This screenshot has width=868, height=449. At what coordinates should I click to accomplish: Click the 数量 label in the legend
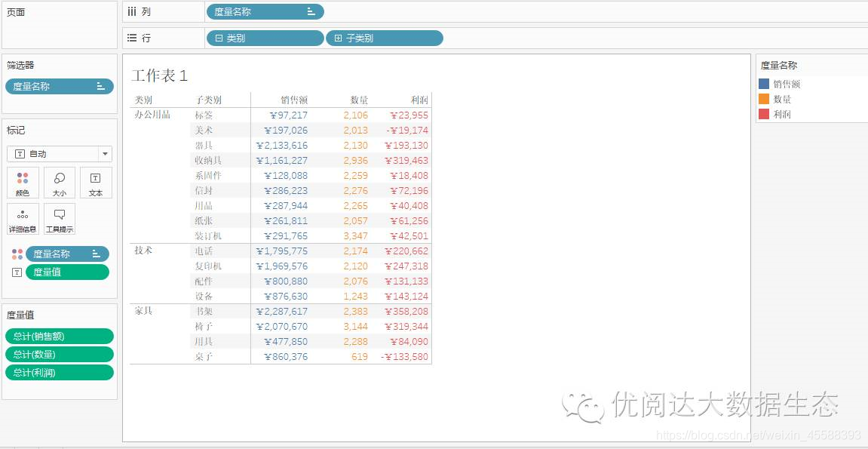click(x=782, y=99)
